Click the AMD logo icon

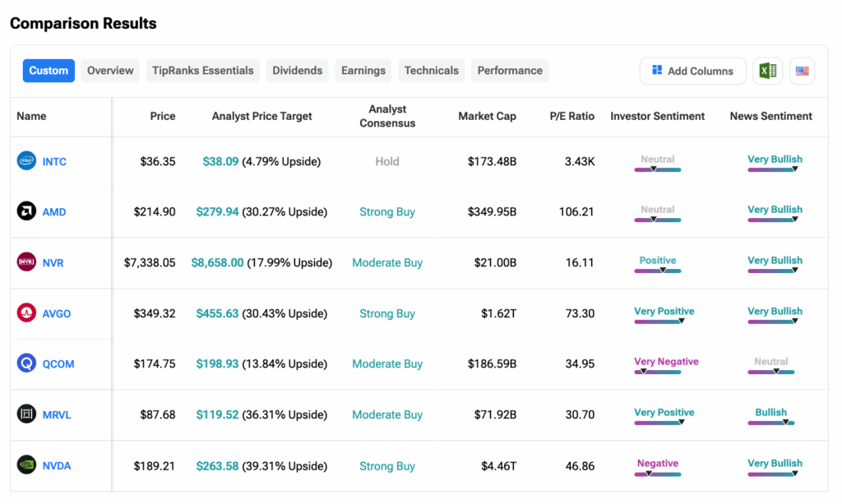pos(27,211)
